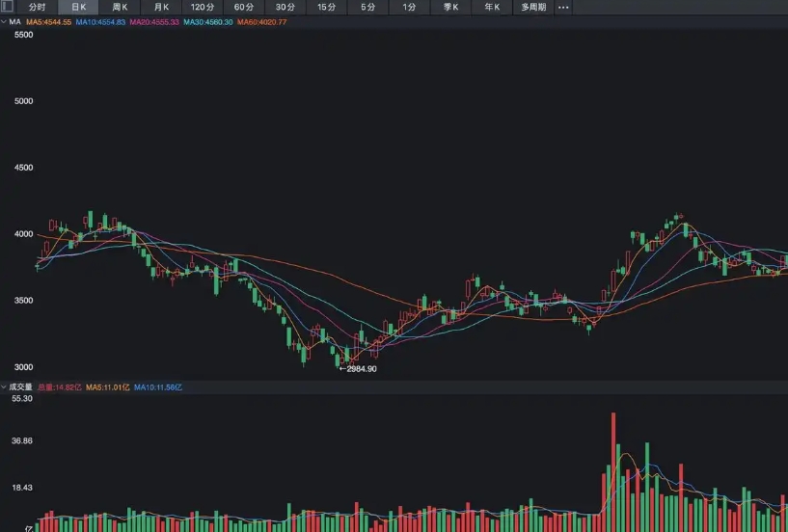Collapse the 成交量 volume indicator chevron
788x532 pixels.
4,386
